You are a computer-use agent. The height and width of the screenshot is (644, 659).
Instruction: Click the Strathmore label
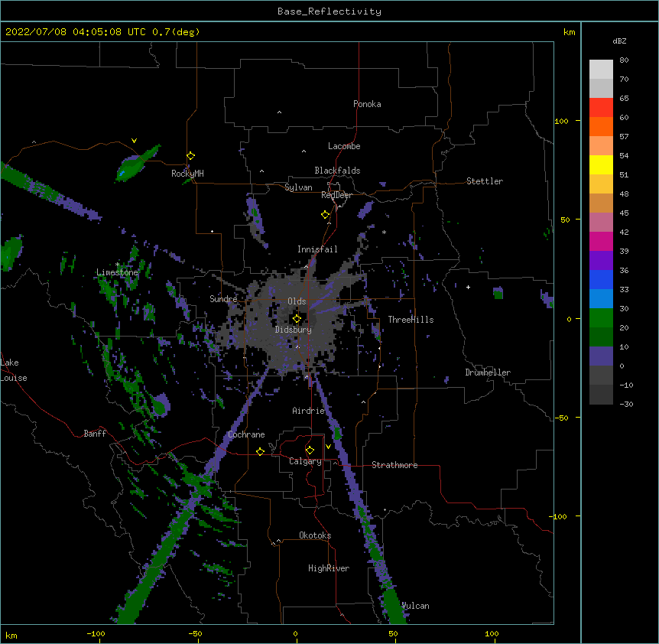coord(394,465)
